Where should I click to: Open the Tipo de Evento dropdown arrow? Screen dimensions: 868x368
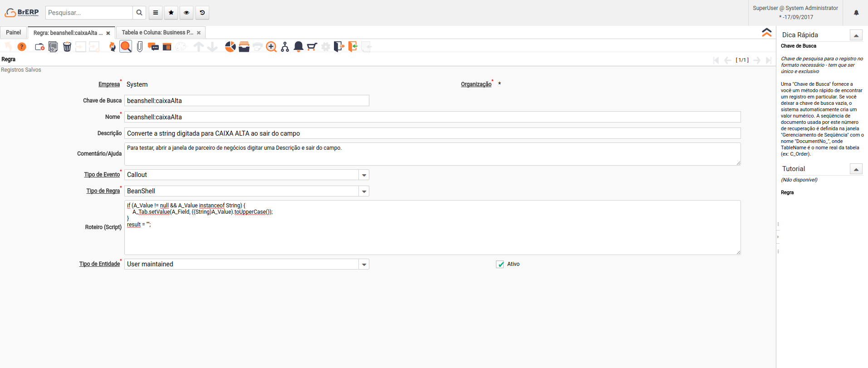[x=364, y=175]
